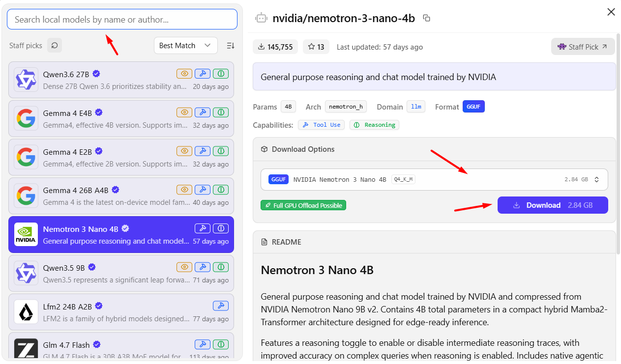Click the tool use badge on Lfm2 24B A2B

click(221, 306)
